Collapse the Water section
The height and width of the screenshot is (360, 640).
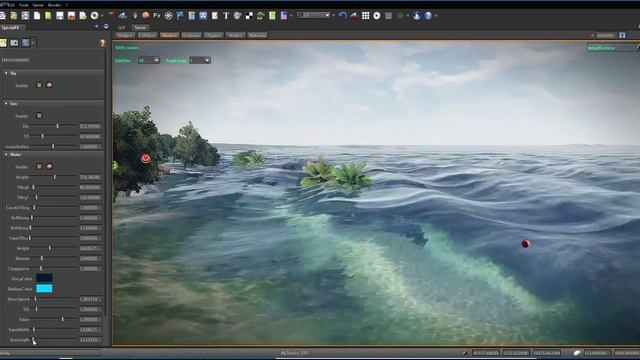tap(6, 155)
